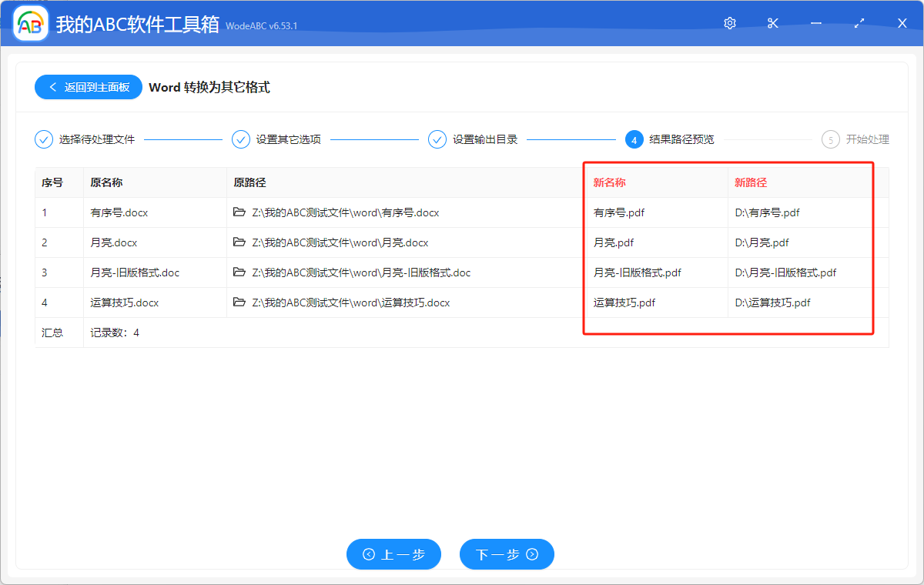This screenshot has height=585, width=924.
Task: Jump to step 5 开始处理
Action: pos(831,139)
